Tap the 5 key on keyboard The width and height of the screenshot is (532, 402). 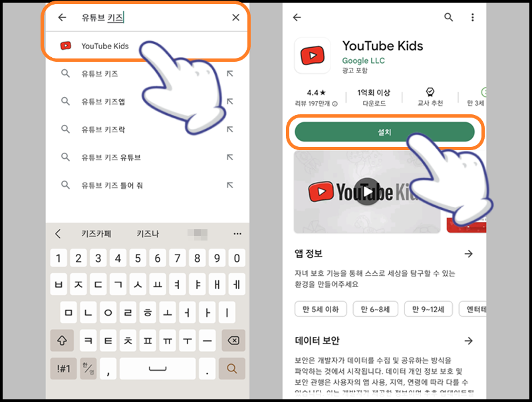138,258
